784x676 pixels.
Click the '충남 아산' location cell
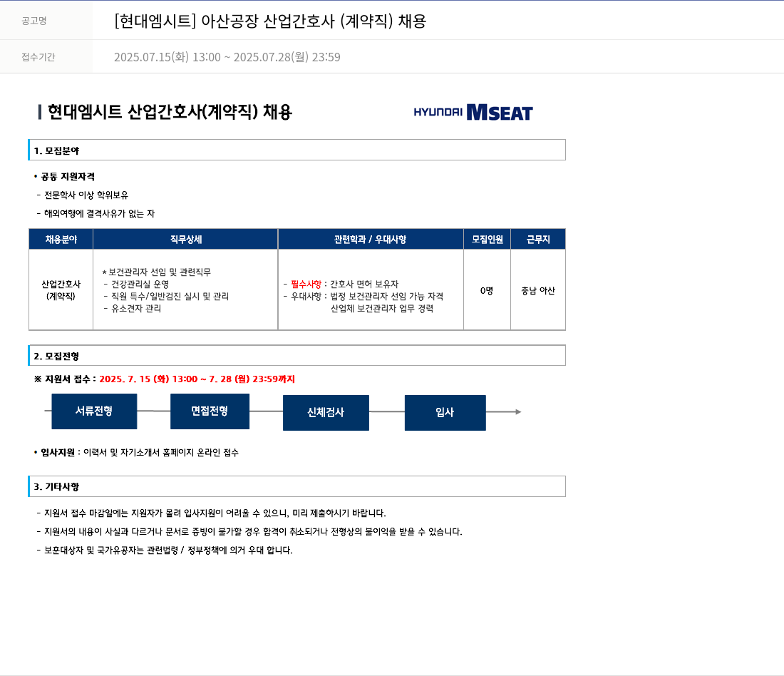(x=538, y=290)
